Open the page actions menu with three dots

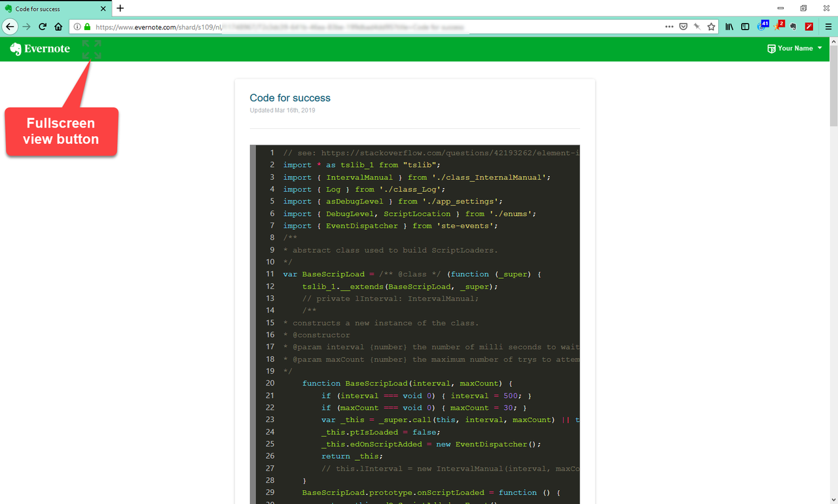pos(669,27)
